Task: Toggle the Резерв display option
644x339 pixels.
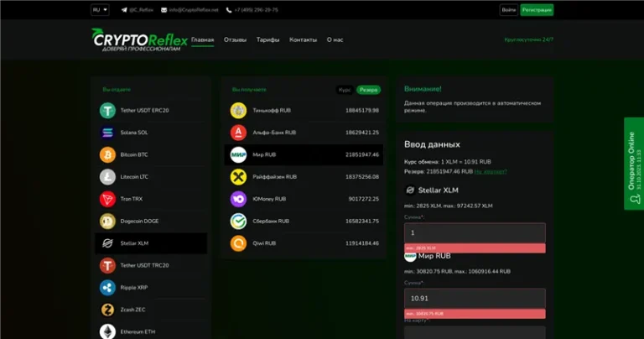Action: click(368, 90)
